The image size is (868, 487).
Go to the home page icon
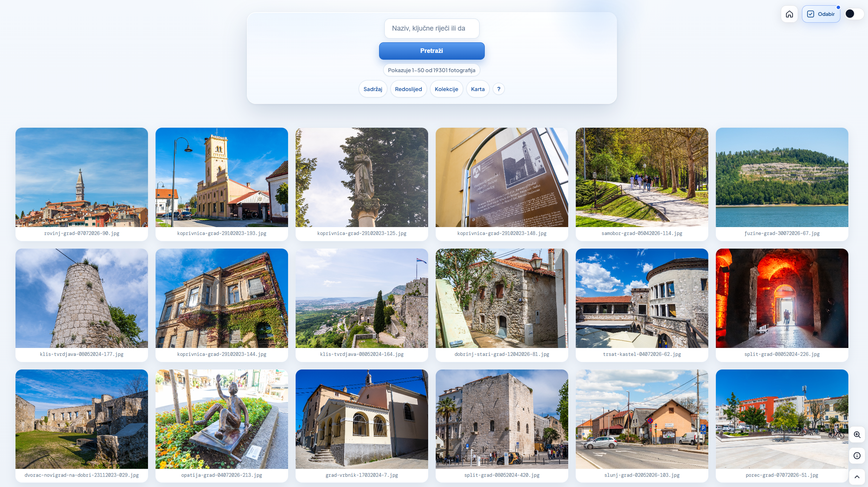pos(789,14)
